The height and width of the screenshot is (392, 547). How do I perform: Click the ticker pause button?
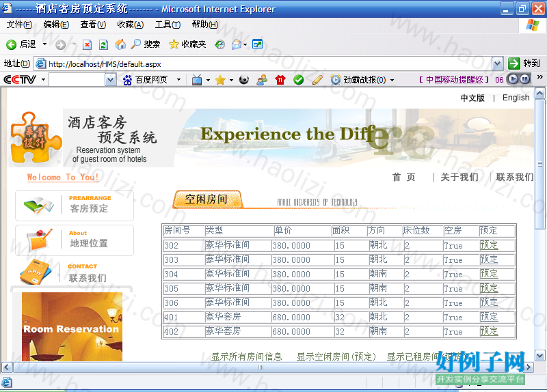click(x=524, y=79)
